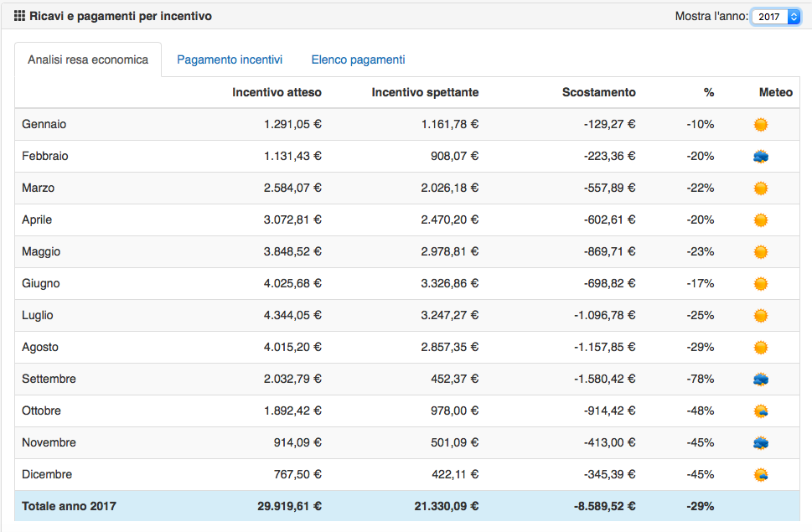The width and height of the screenshot is (812, 532).
Task: Click the rain cloud icon for Settembre
Action: tap(760, 380)
